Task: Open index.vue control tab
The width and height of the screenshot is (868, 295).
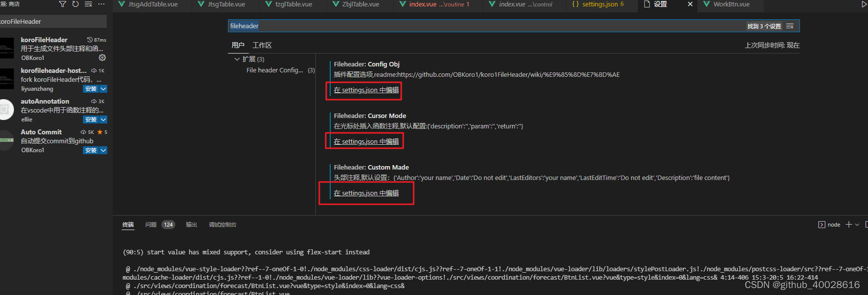Action: tap(525, 4)
